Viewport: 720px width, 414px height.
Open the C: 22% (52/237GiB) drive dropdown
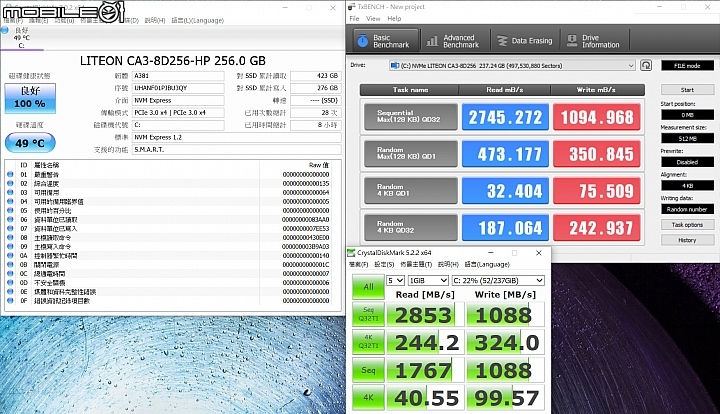498,280
